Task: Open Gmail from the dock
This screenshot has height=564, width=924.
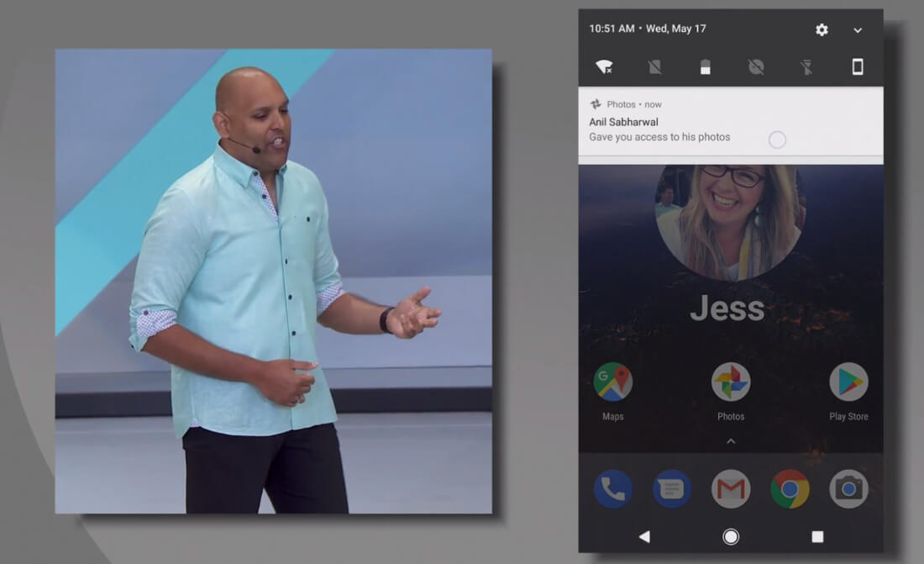Action: tap(731, 489)
